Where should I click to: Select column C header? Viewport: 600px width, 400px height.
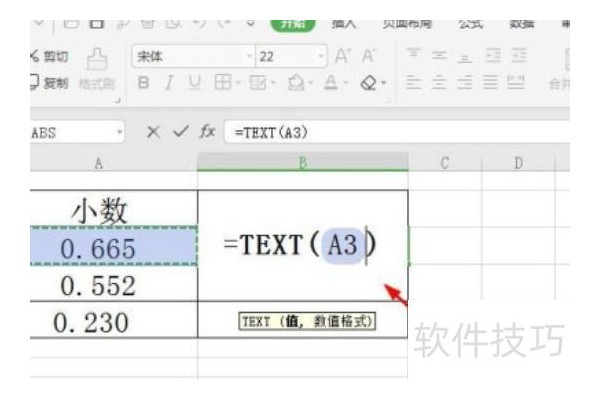click(445, 163)
